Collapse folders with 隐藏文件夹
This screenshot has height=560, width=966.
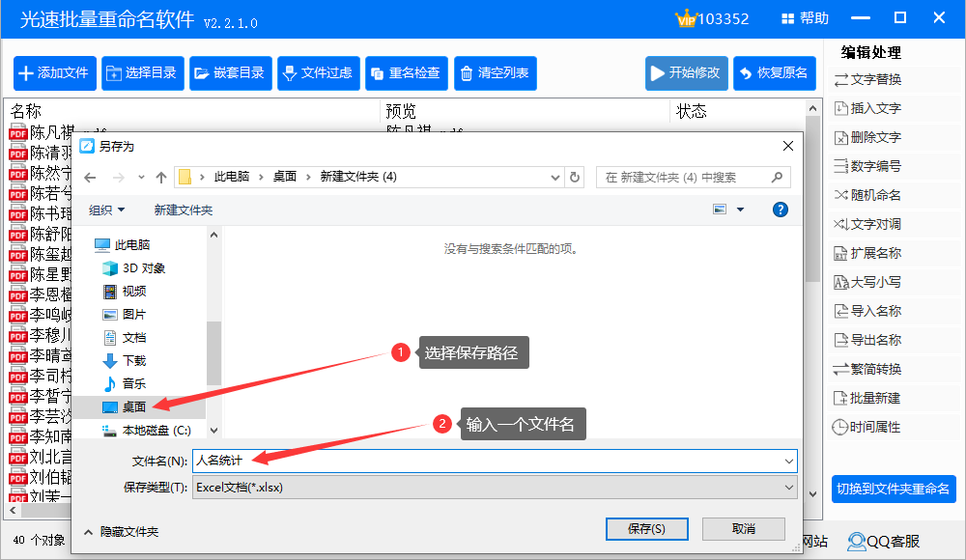coord(122,532)
